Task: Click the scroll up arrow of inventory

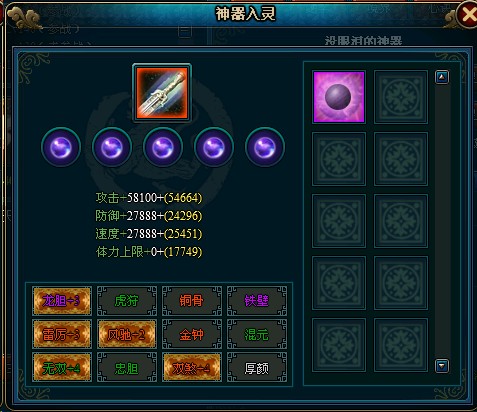Action: coord(442,77)
